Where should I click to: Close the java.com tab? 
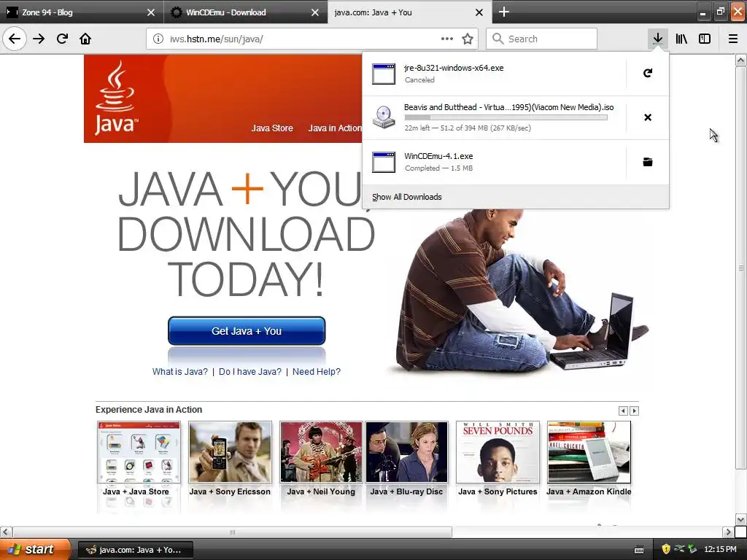click(479, 12)
